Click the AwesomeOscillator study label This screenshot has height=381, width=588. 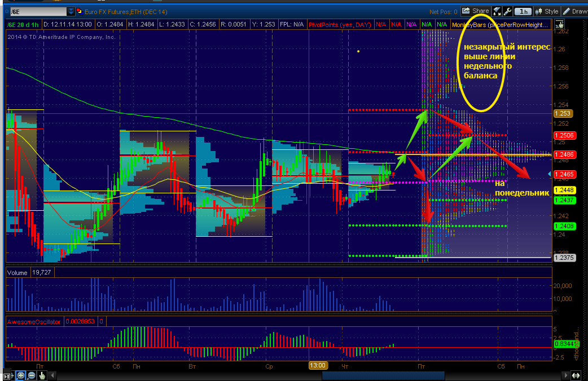tap(34, 322)
